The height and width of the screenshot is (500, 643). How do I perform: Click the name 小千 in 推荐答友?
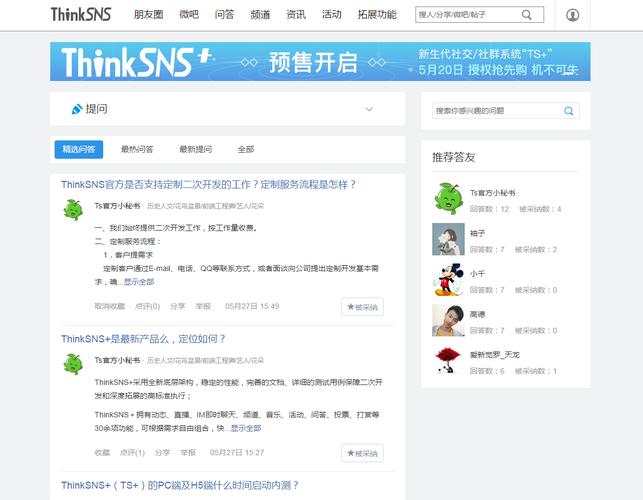(x=477, y=274)
